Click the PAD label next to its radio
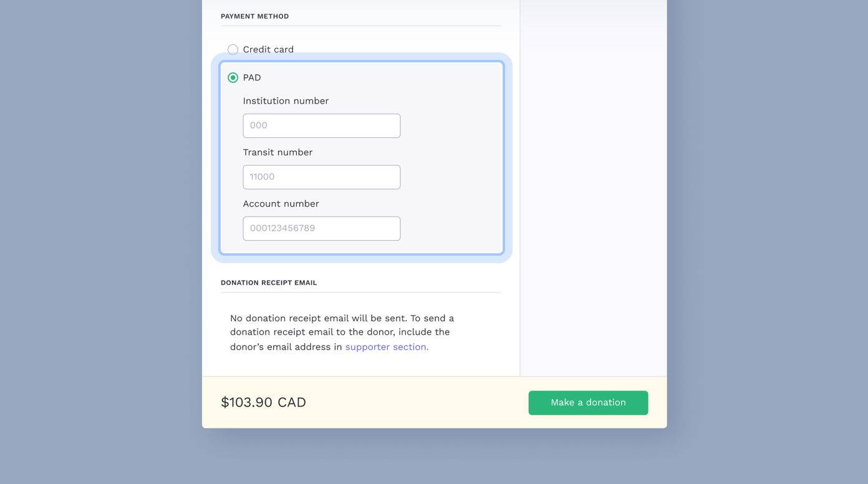The height and width of the screenshot is (484, 868). click(x=252, y=77)
